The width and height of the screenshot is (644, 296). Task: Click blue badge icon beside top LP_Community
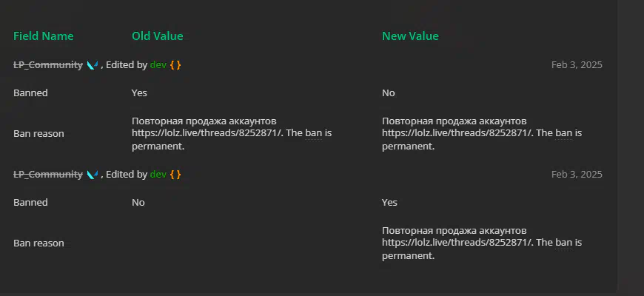click(93, 65)
